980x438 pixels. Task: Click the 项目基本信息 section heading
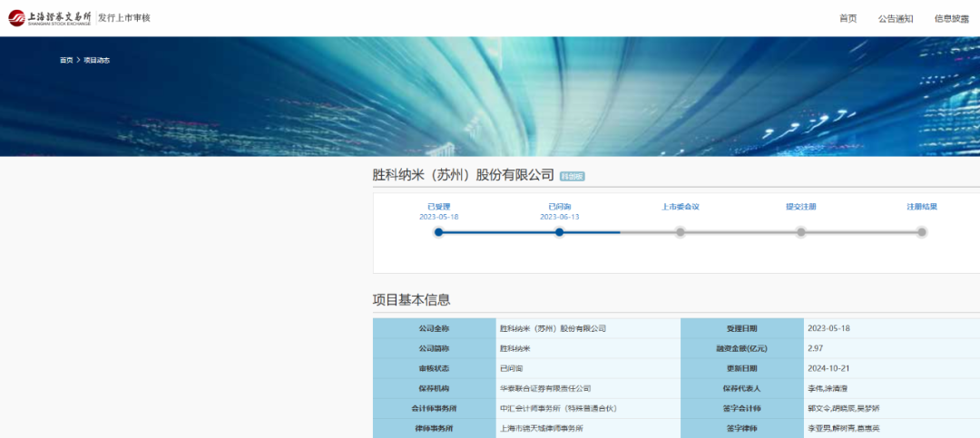tap(411, 300)
